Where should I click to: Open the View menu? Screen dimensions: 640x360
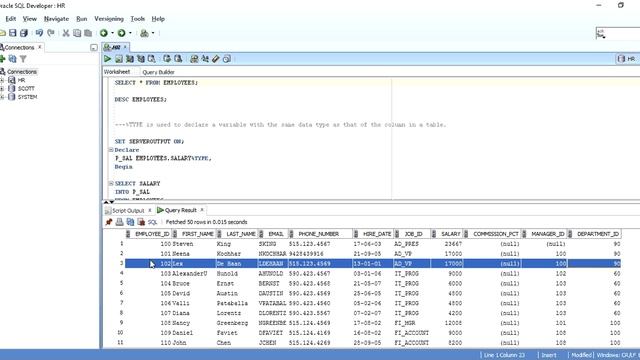[29, 19]
